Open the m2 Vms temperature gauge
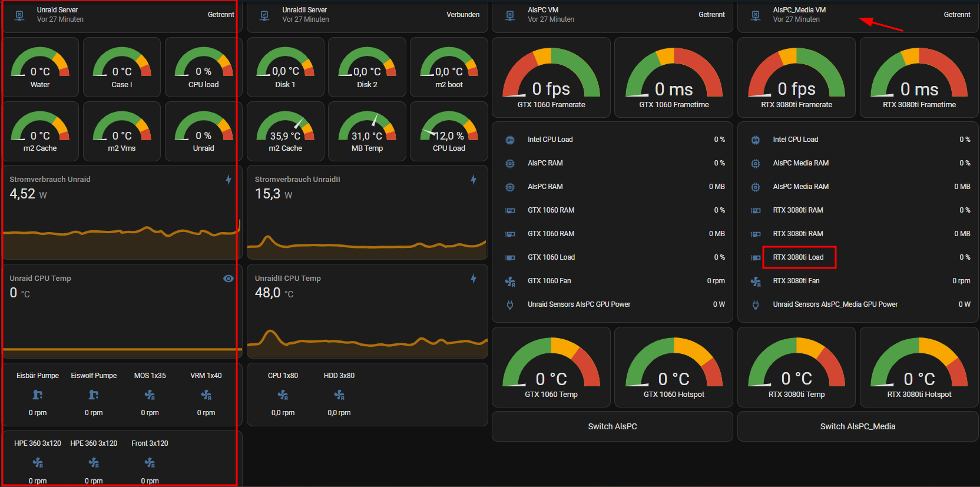This screenshot has width=980, height=487. 122,131
